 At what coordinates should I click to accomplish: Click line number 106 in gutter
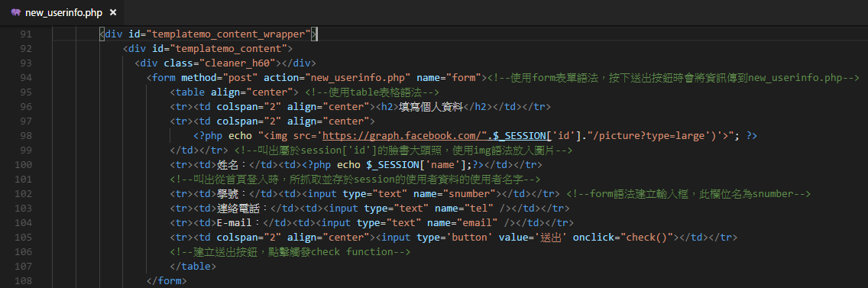23,251
